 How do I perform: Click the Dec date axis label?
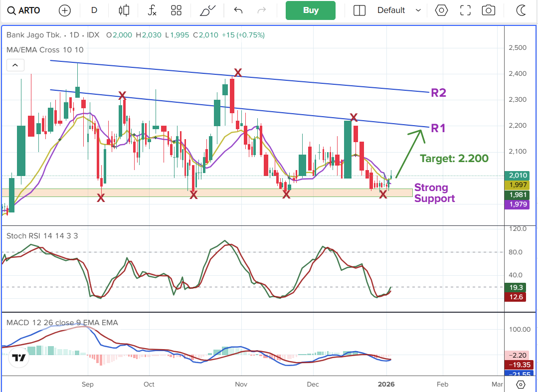tap(313, 384)
